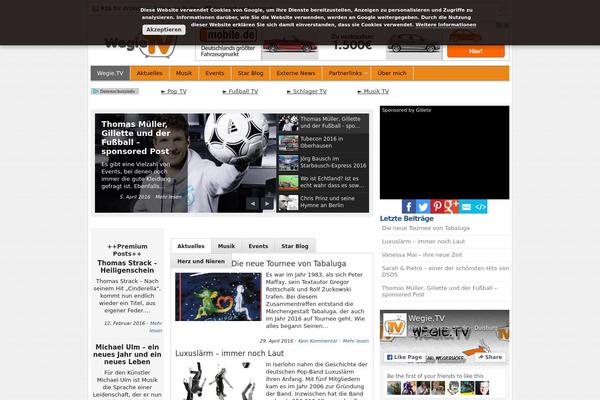Follow the Schlager TV link

(307, 91)
